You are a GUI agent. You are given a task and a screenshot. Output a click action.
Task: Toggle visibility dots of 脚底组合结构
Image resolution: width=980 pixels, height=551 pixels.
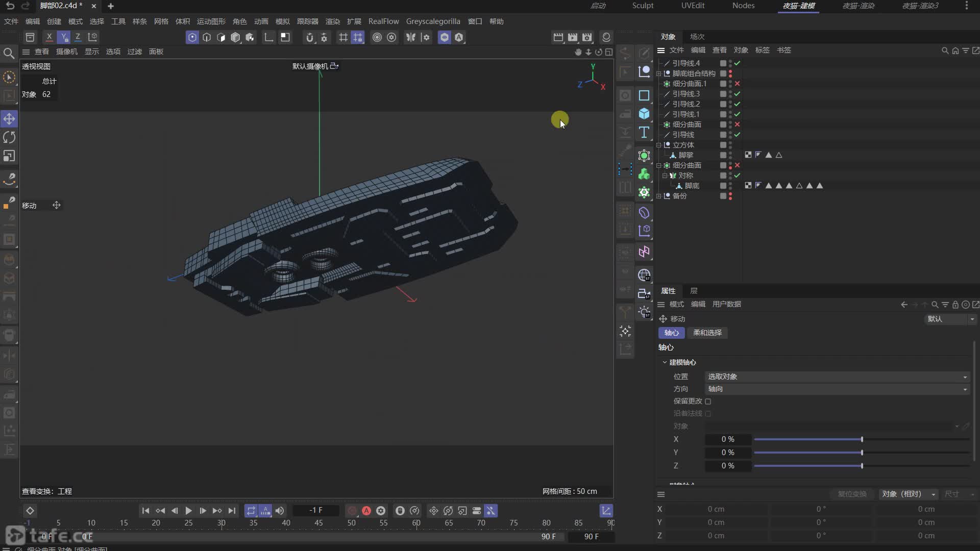730,73
